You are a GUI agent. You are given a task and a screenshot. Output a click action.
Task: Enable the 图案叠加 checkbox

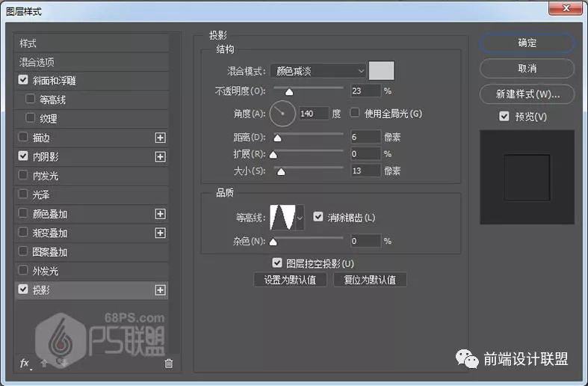coord(23,251)
